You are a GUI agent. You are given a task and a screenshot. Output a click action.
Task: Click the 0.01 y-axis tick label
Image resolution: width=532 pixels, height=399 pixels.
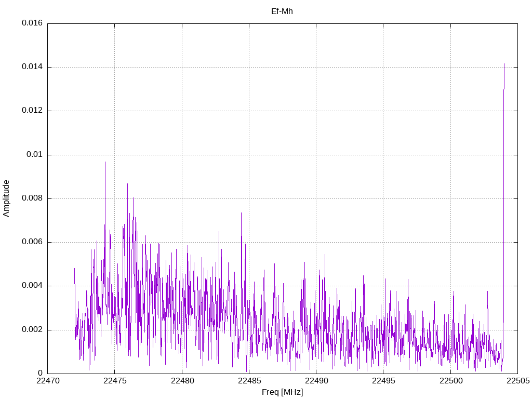(x=35, y=155)
